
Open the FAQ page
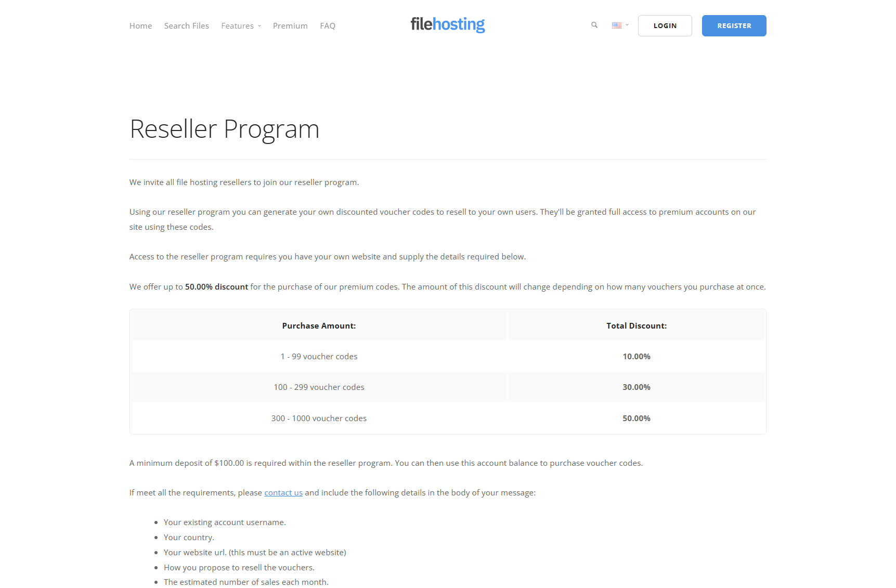point(328,25)
